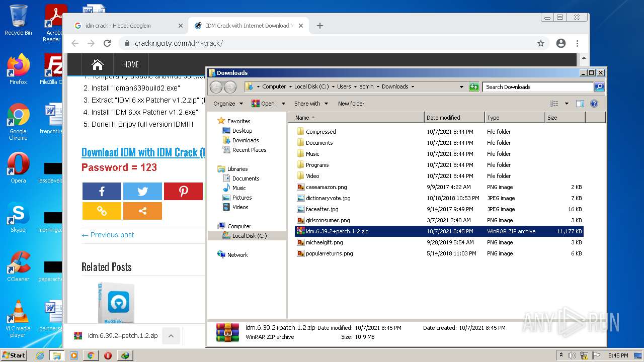Screen dimensions: 644x362
Task: Open VLC media player shortcut
Action: pyautogui.click(x=18, y=318)
